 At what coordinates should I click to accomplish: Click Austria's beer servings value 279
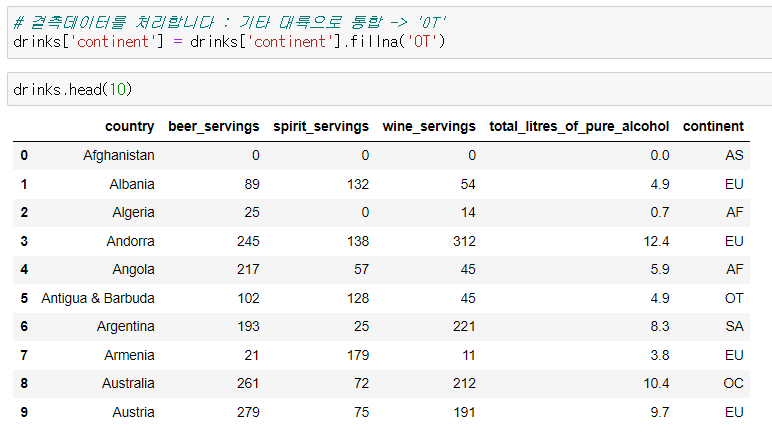click(x=248, y=412)
